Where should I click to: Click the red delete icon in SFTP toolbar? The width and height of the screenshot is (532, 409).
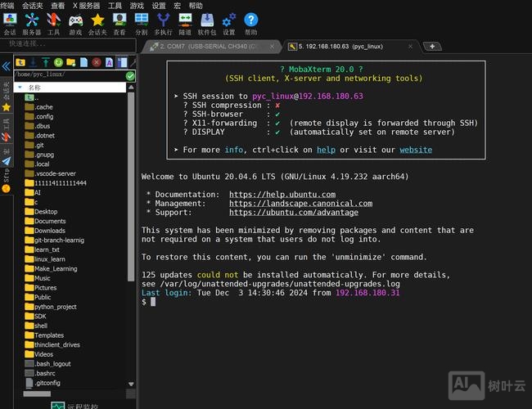[97, 62]
